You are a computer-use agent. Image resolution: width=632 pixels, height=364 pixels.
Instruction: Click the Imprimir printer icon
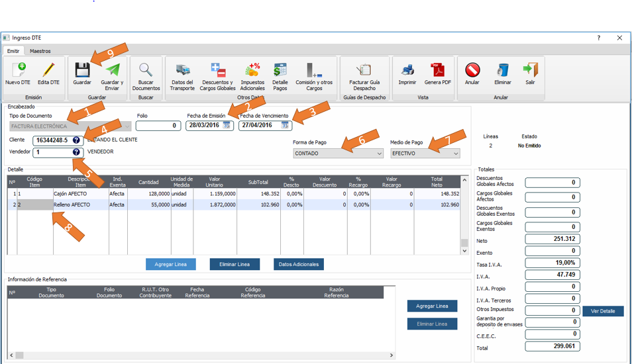407,70
